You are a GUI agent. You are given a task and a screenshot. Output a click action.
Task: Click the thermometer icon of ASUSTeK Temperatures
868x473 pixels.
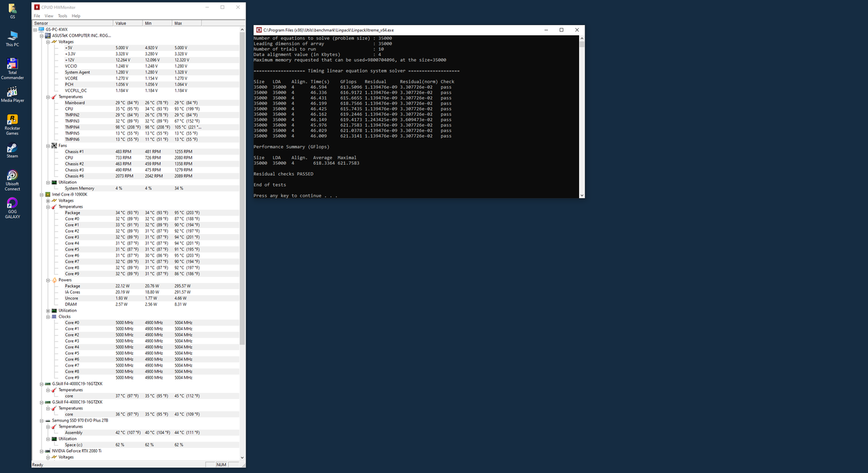pos(54,97)
